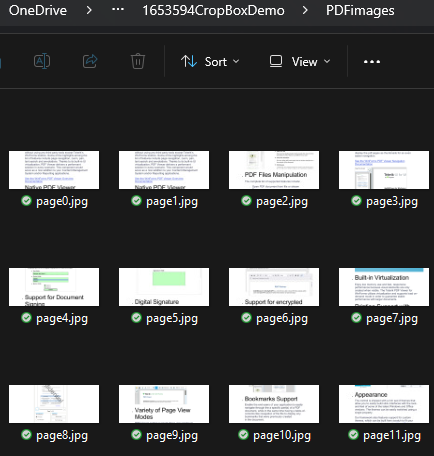Click the Rename icon in toolbar
The image size is (434, 456).
pos(42,62)
